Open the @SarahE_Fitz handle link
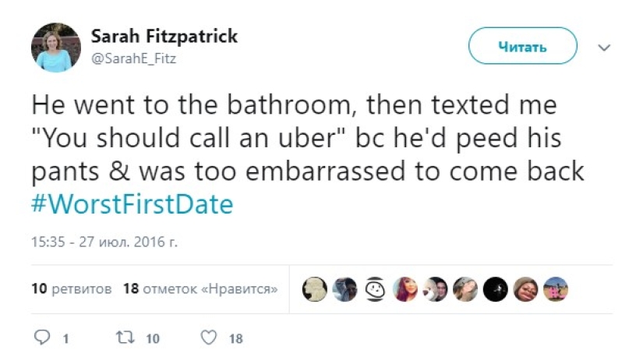 tap(134, 58)
